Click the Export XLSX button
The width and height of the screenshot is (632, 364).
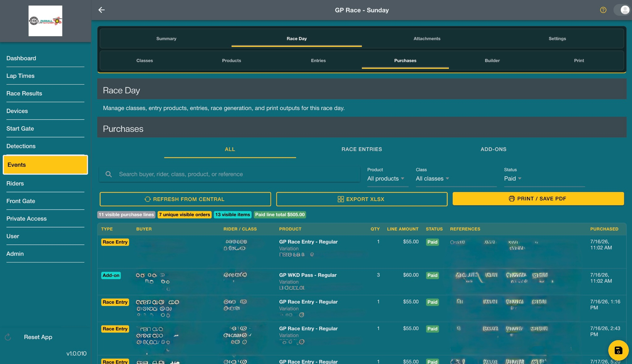pos(362,199)
